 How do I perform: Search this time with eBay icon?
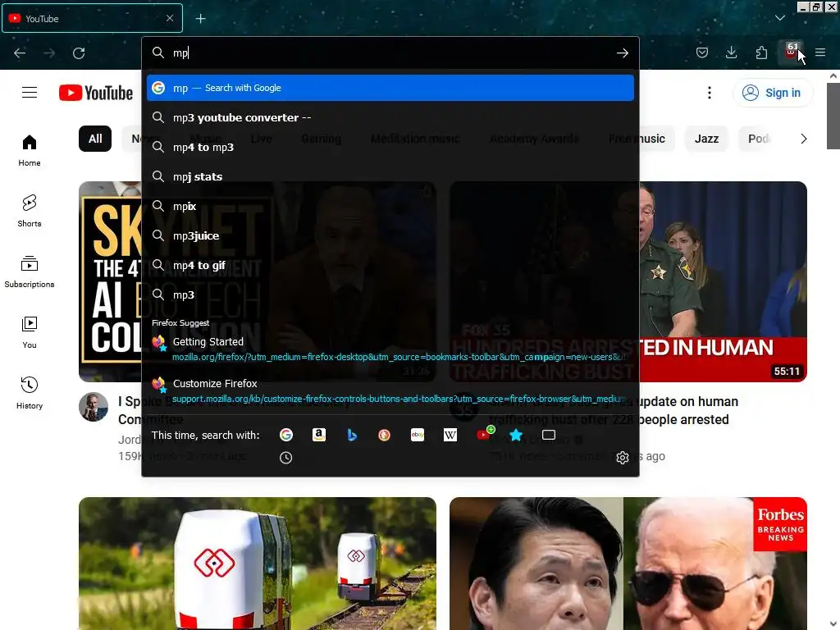(x=418, y=435)
